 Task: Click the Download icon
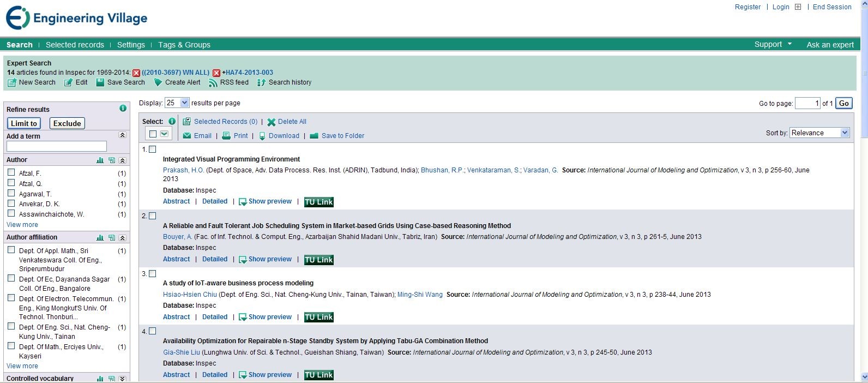tap(262, 136)
